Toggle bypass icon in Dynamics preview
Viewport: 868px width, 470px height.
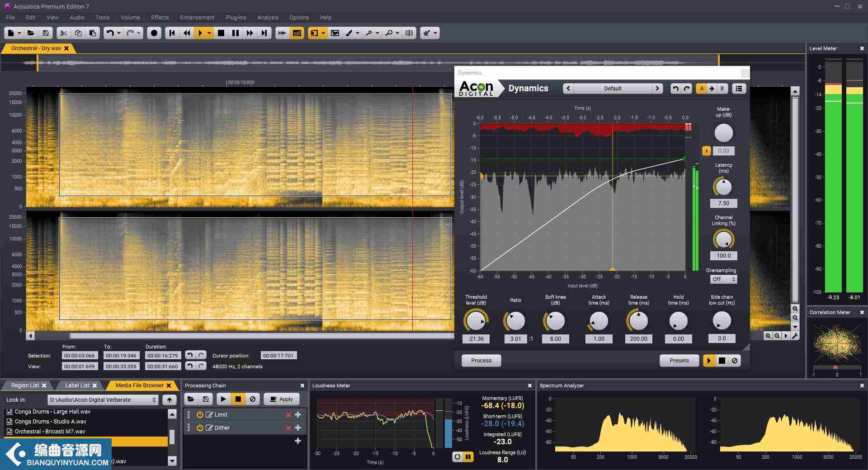(x=735, y=361)
